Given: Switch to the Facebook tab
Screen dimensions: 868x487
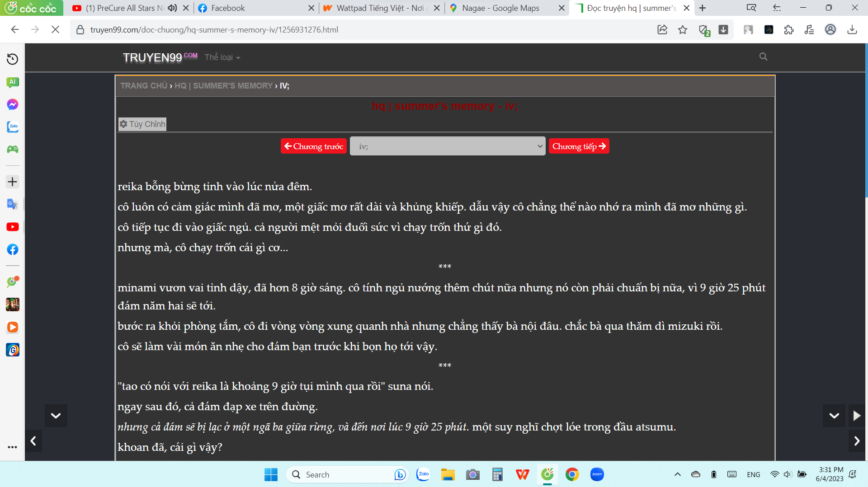Looking at the screenshot, I should 256,8.
